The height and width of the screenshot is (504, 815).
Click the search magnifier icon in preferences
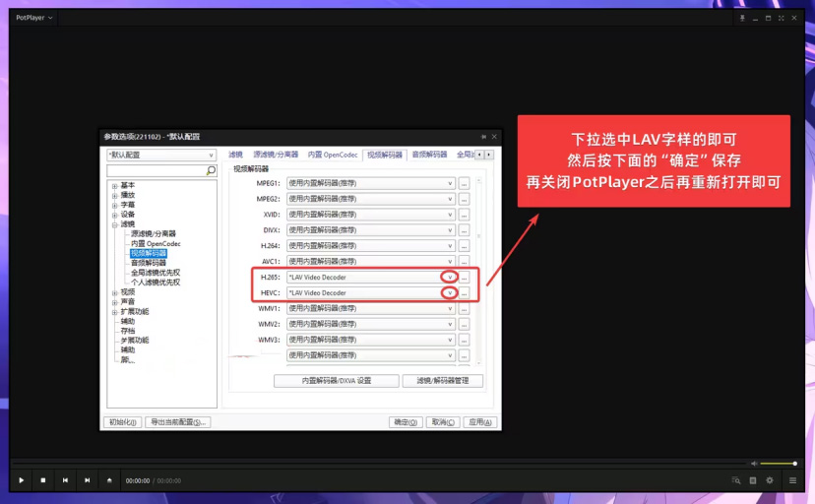pos(210,170)
